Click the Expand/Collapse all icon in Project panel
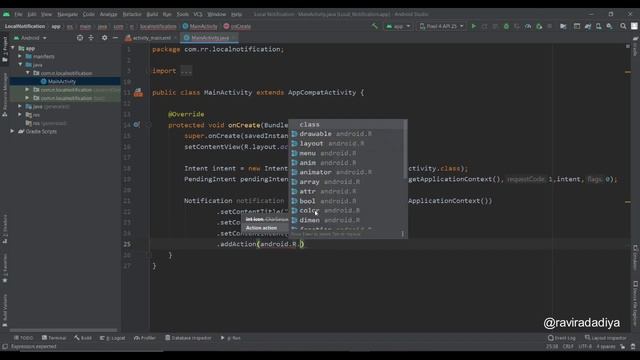640x360 pixels. click(x=91, y=38)
